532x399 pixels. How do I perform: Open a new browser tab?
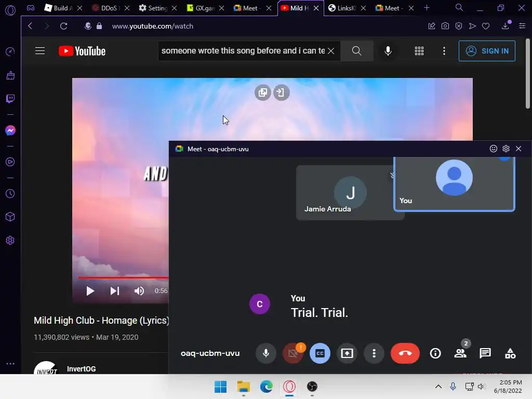coord(427,8)
